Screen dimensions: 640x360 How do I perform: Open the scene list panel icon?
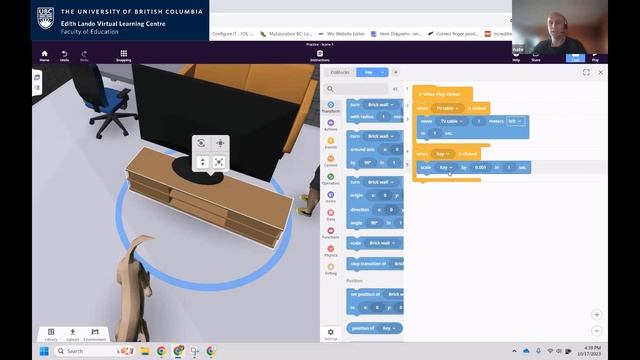point(37,77)
